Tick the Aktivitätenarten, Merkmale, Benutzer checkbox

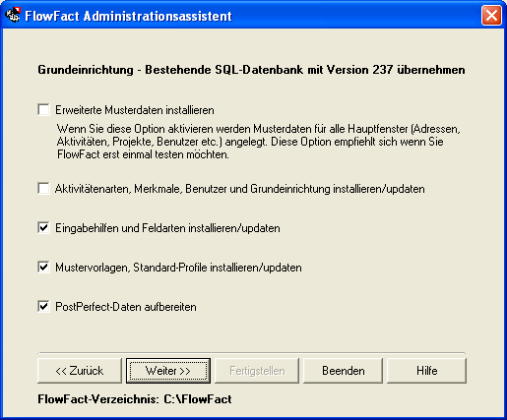point(43,188)
